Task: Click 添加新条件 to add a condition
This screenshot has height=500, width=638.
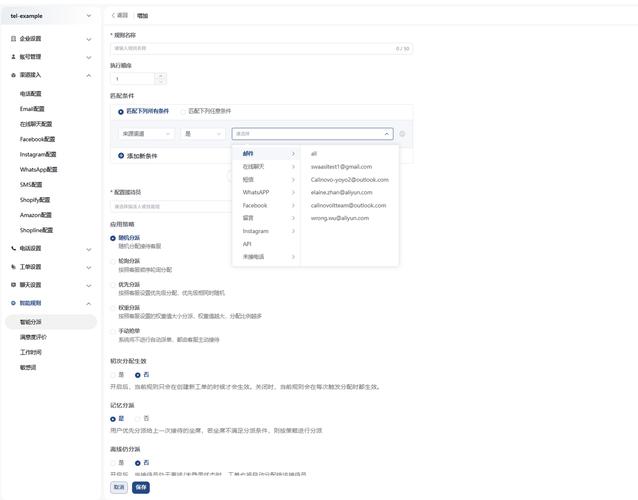Action: (138, 156)
